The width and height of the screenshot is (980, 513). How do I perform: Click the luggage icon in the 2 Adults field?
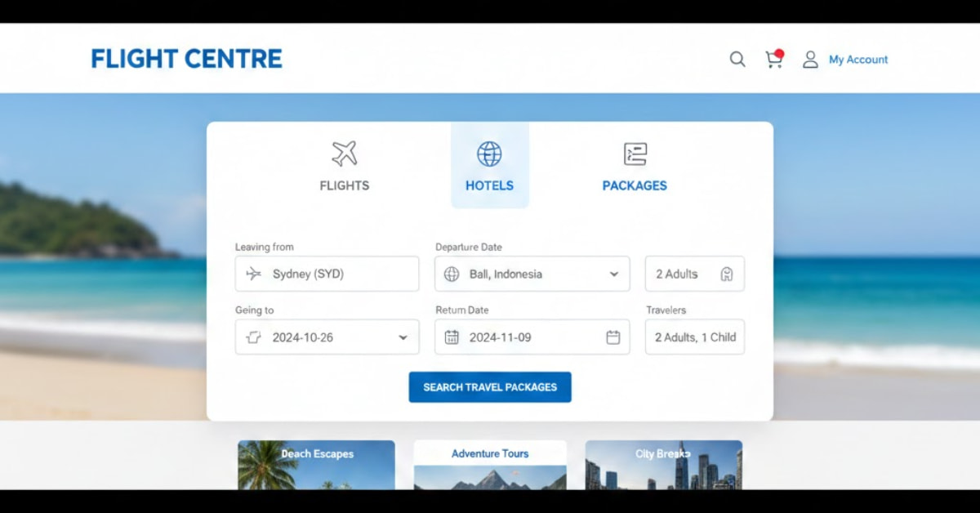coord(726,274)
